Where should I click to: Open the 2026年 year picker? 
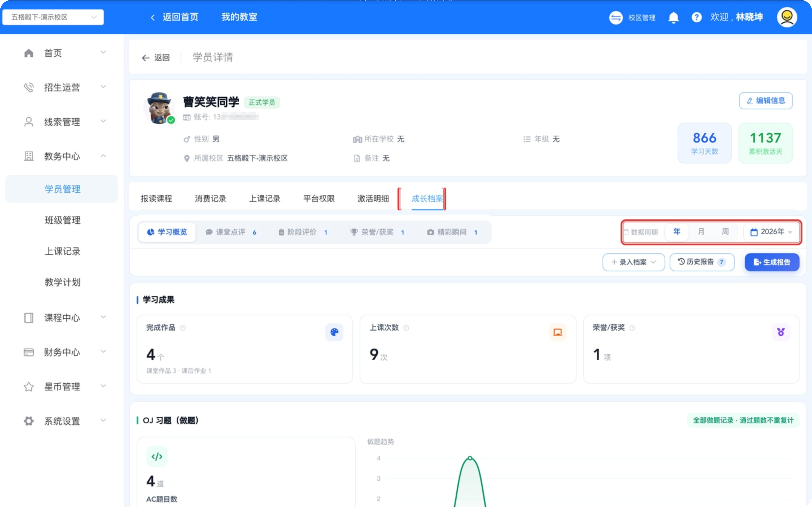click(771, 232)
